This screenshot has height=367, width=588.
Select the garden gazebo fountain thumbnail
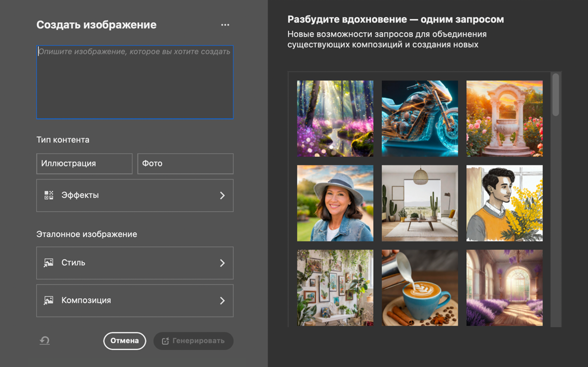tap(504, 118)
